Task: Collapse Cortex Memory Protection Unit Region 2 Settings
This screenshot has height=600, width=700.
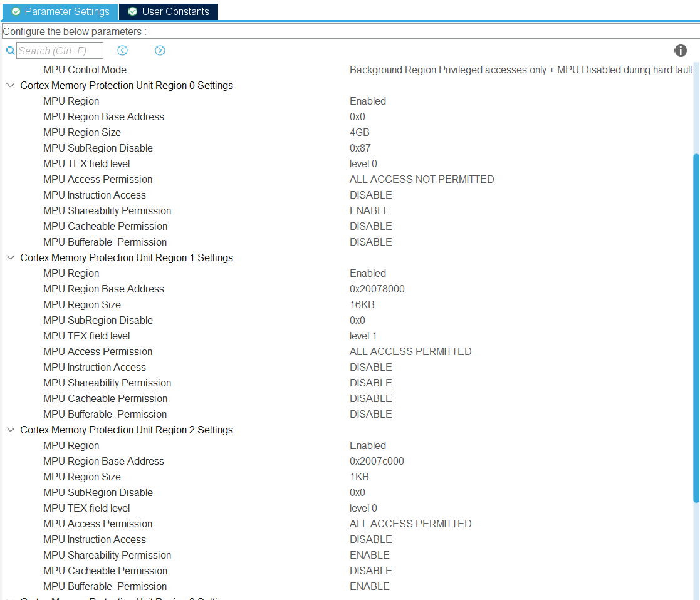Action: click(10, 430)
